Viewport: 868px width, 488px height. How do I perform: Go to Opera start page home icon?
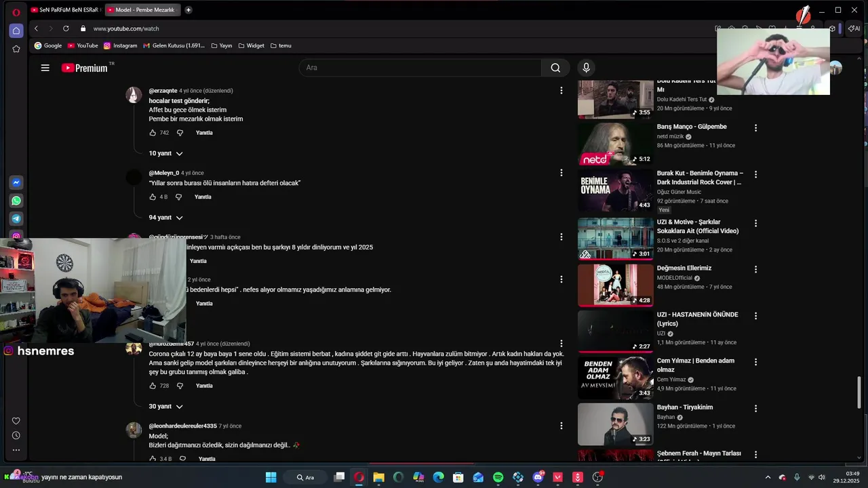tap(16, 30)
